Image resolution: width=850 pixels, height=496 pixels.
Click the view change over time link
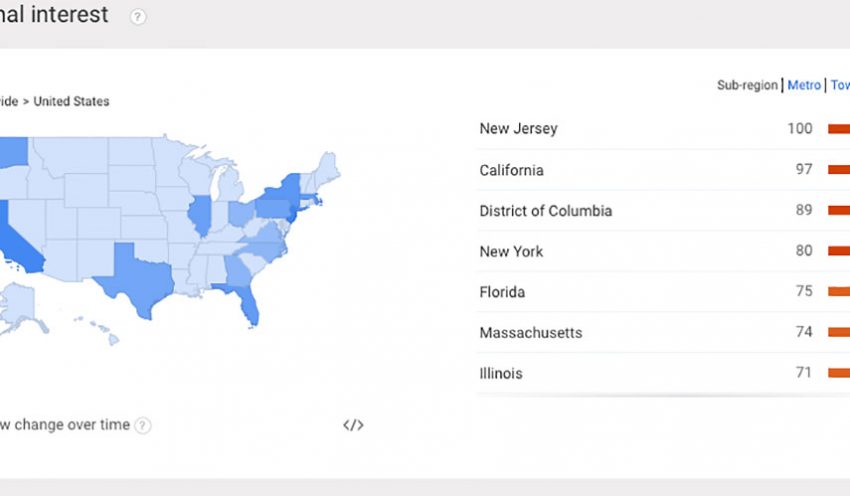[x=65, y=425]
